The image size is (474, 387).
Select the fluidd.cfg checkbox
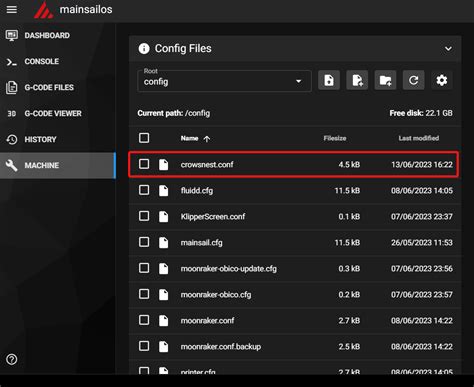pos(144,190)
